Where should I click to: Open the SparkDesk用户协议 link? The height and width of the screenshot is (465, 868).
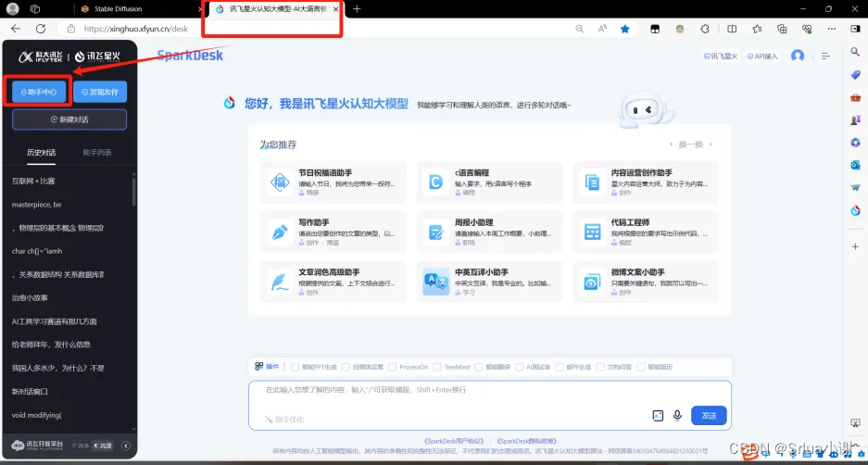click(x=453, y=441)
